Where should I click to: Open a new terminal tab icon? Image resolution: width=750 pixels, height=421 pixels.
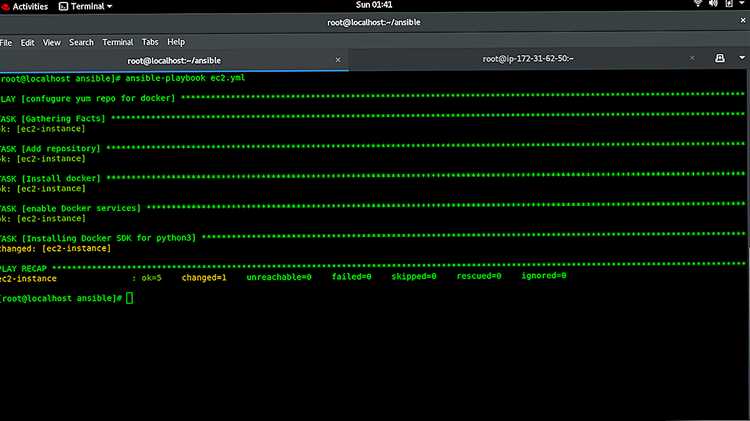[719, 58]
